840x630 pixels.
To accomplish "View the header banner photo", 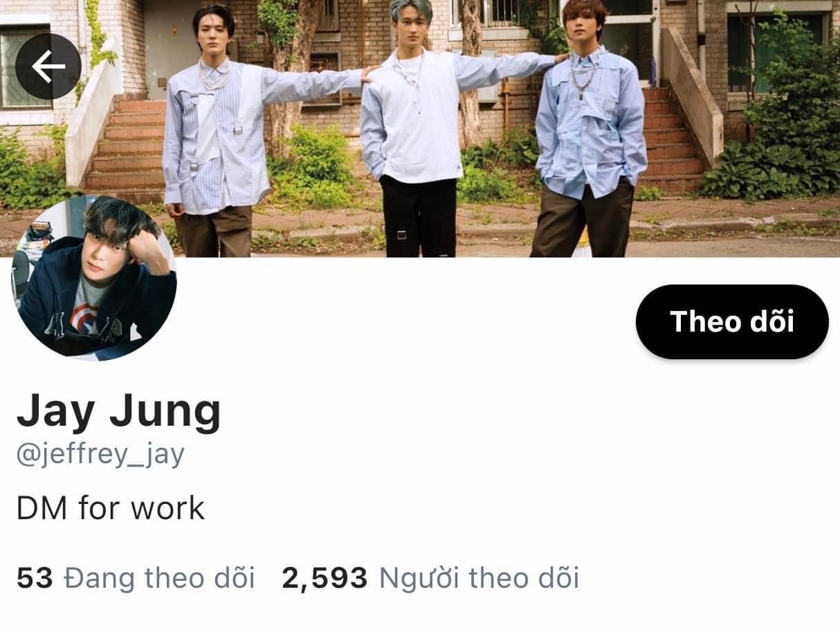I will [x=420, y=128].
